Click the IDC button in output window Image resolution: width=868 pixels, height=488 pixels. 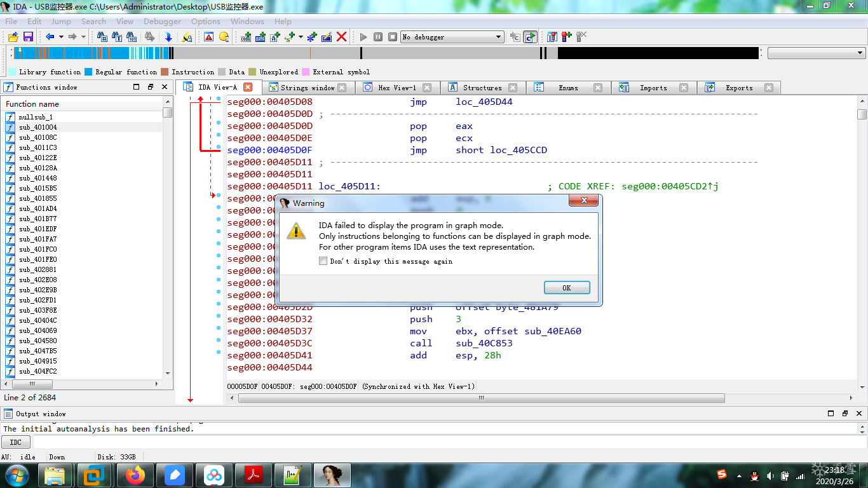(x=16, y=442)
